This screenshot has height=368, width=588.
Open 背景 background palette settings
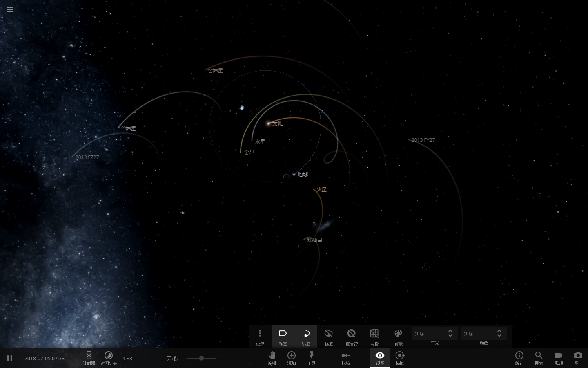[399, 337]
